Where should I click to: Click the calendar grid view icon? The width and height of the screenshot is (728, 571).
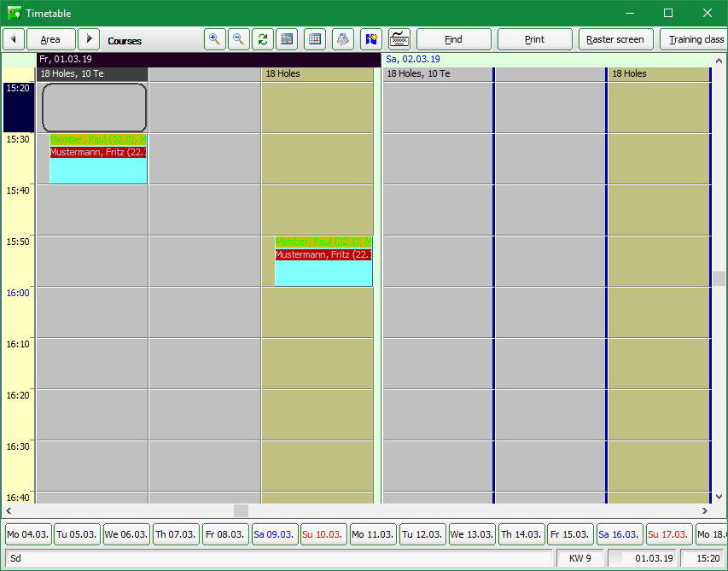315,39
